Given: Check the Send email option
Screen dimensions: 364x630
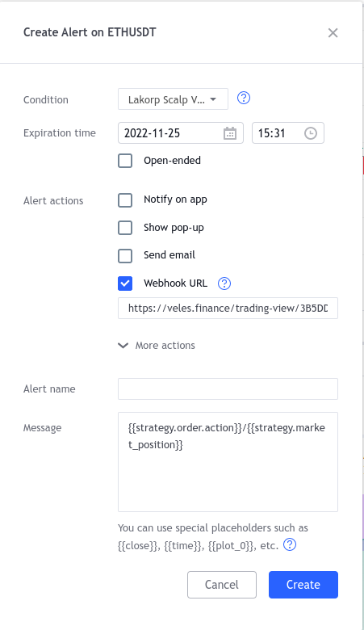Looking at the screenshot, I should pyautogui.click(x=125, y=255).
